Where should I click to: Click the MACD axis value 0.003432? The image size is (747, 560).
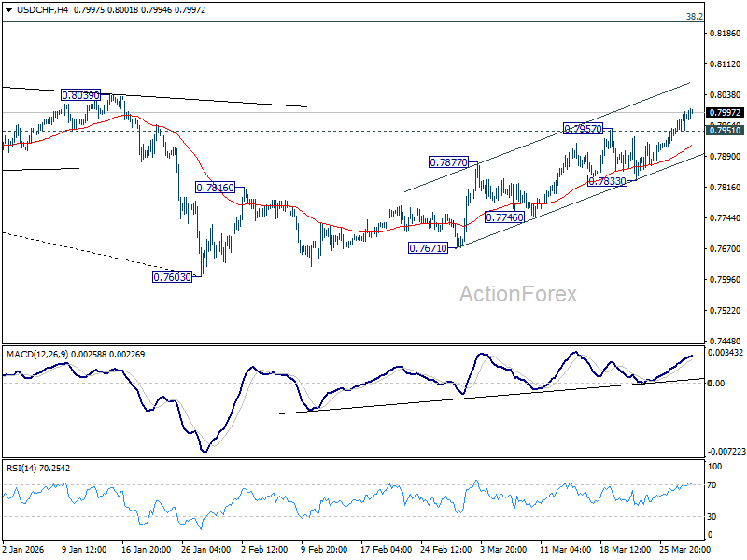pyautogui.click(x=726, y=353)
